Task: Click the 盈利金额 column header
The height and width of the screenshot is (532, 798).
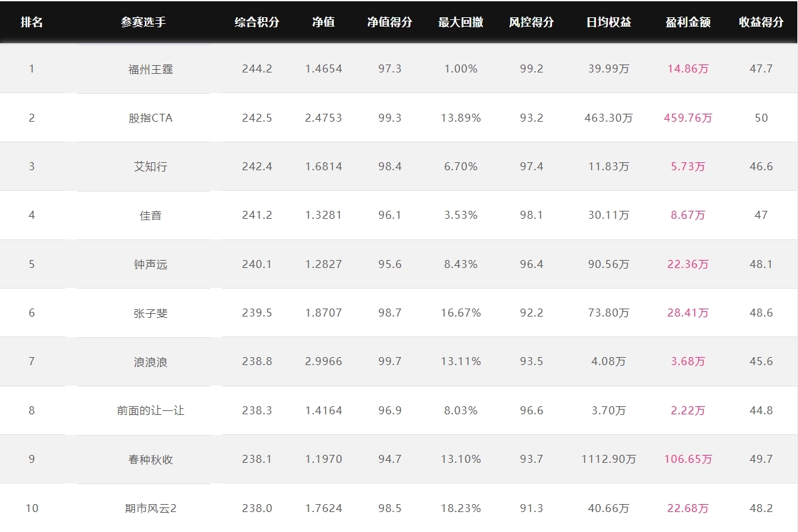Action: pos(688,22)
